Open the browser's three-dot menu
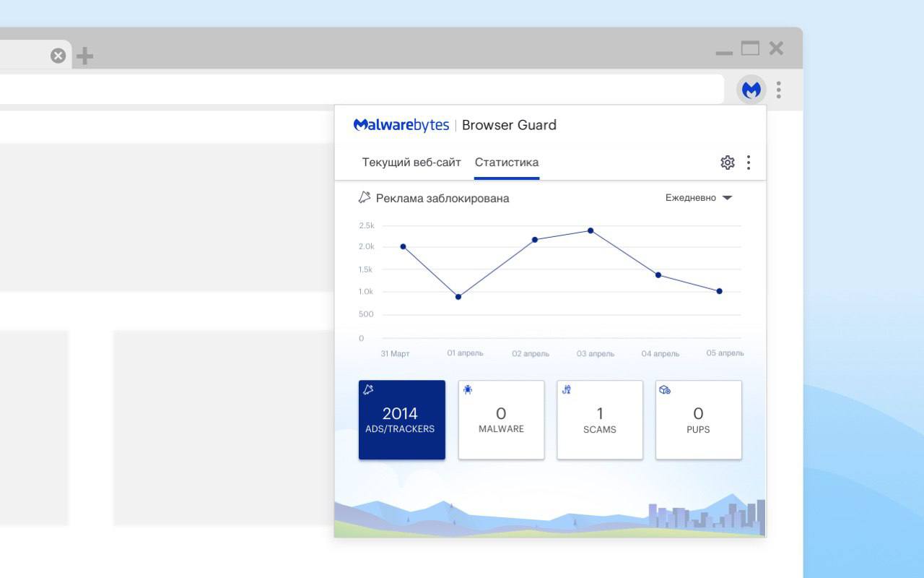Viewport: 924px width, 578px height. tap(778, 90)
